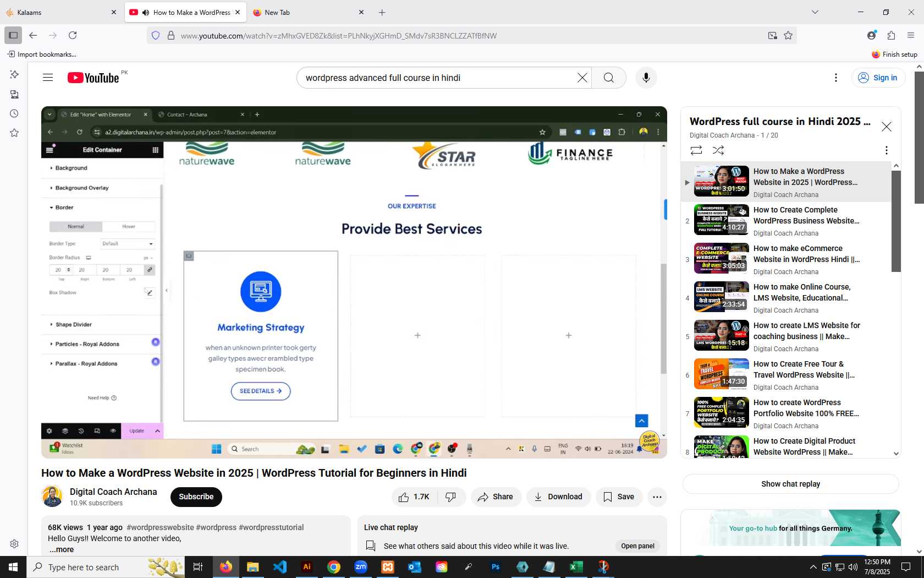Open Photoshop from the taskbar
Viewport: 924px width, 578px height.
click(496, 567)
